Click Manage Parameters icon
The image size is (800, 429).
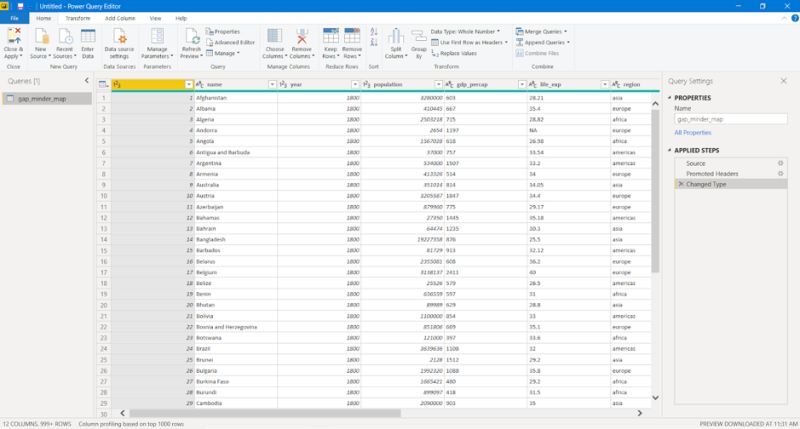(157, 36)
